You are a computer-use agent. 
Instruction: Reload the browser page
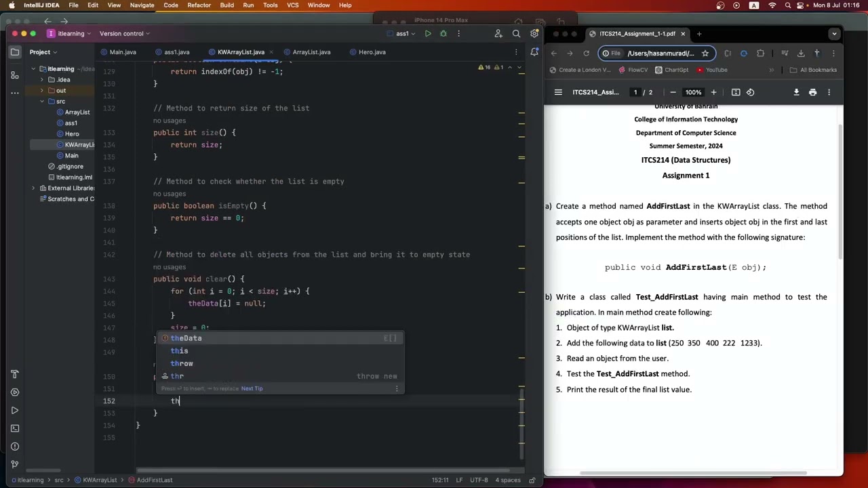pos(586,53)
